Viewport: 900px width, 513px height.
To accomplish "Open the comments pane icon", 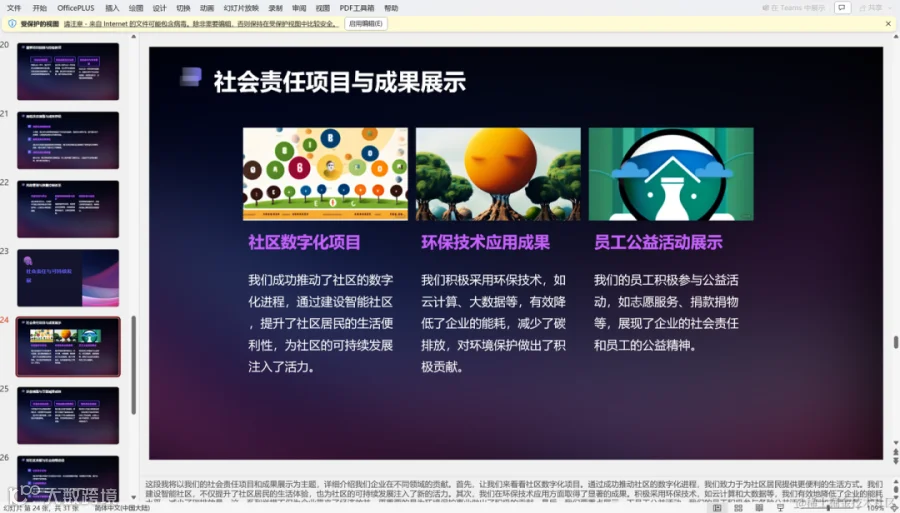I will pyautogui.click(x=842, y=8).
